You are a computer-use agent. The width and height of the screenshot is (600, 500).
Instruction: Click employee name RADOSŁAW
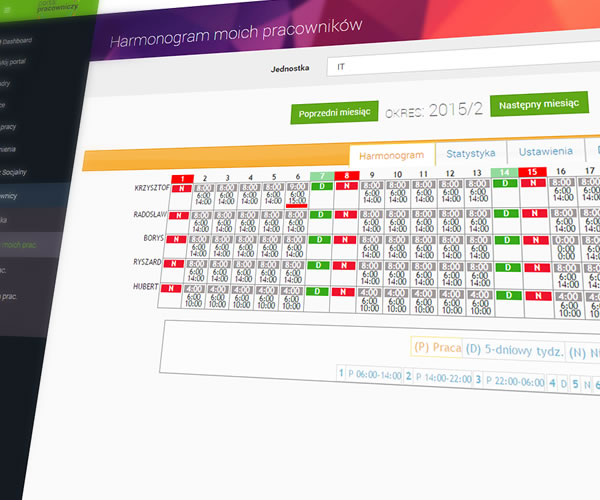coord(150,214)
